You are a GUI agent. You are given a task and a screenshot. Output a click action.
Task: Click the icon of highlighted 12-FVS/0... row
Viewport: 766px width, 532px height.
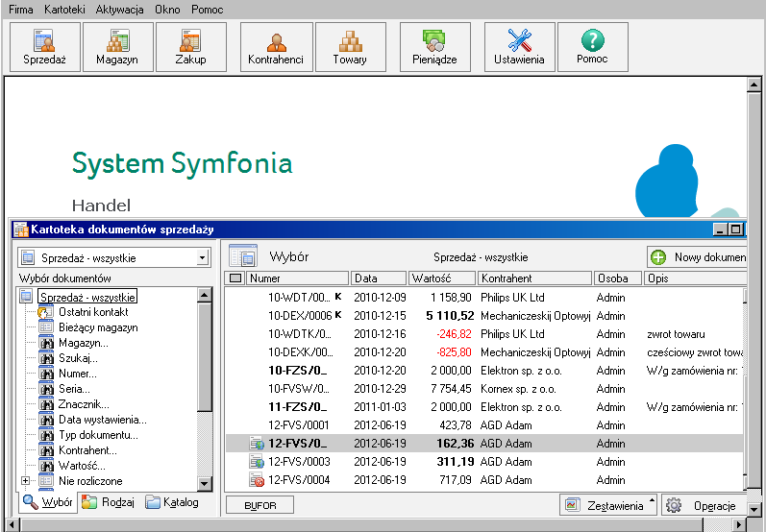[257, 444]
